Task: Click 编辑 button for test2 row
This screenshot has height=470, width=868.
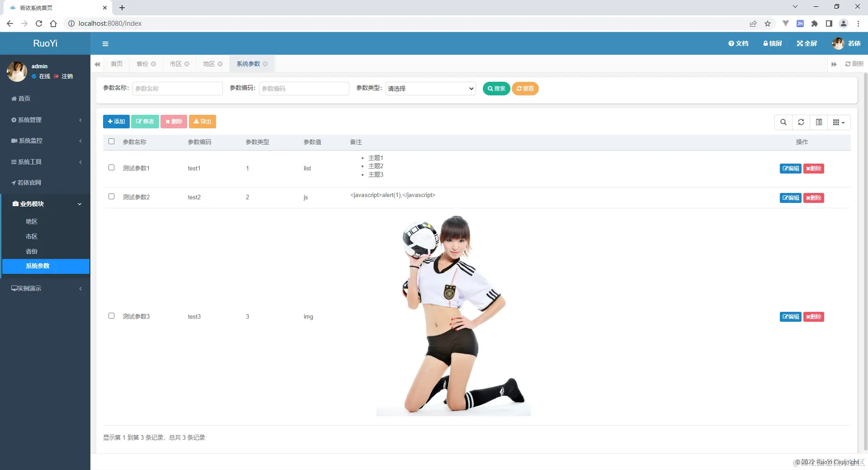Action: click(790, 198)
